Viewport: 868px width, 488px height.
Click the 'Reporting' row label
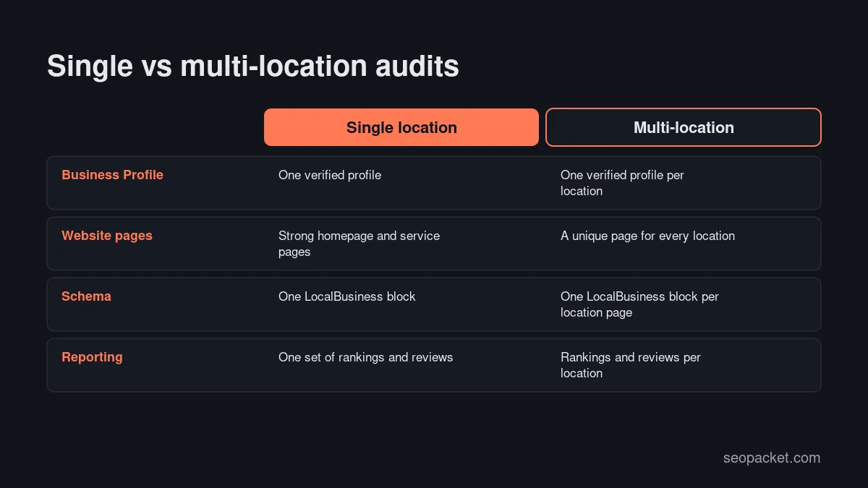(92, 357)
